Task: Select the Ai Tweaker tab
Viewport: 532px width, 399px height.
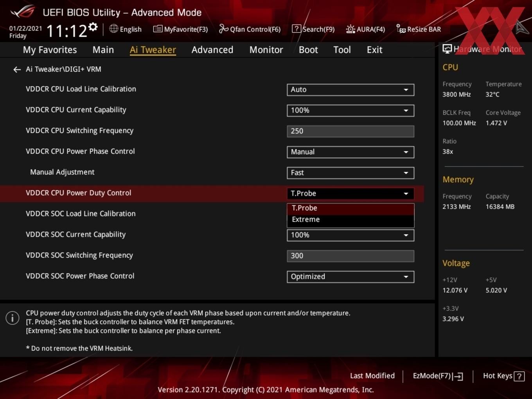Action: pyautogui.click(x=153, y=50)
